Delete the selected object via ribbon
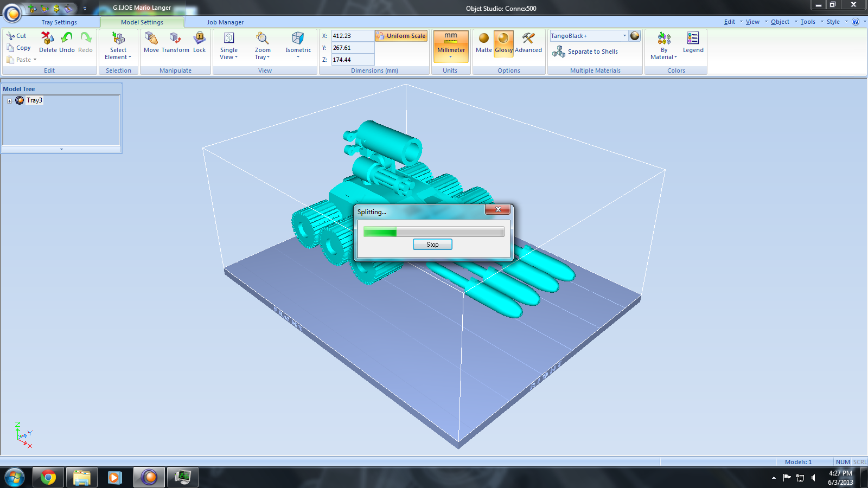868x488 pixels. pyautogui.click(x=48, y=42)
